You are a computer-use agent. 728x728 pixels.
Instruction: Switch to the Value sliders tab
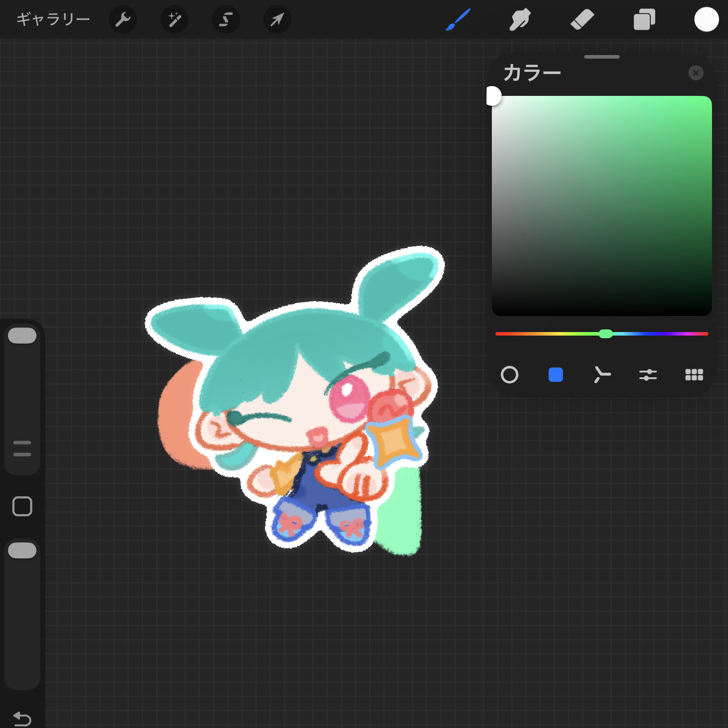(648, 375)
